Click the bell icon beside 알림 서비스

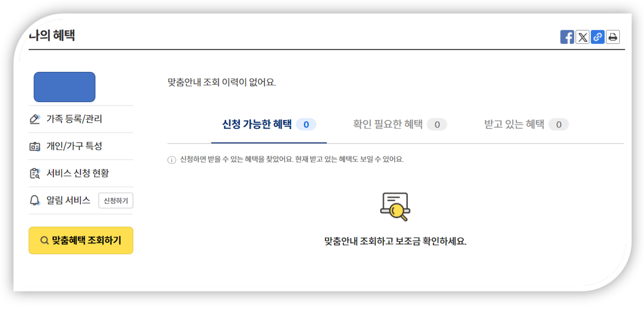[35, 201]
